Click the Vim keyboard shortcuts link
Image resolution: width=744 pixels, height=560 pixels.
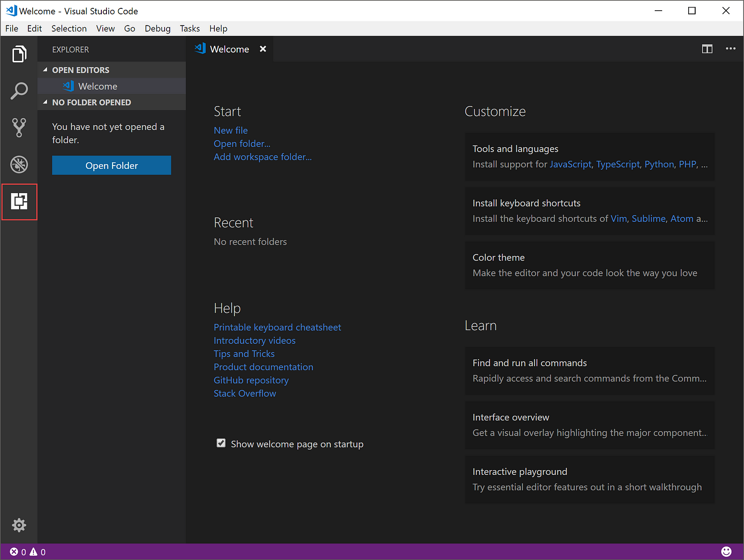coord(618,219)
